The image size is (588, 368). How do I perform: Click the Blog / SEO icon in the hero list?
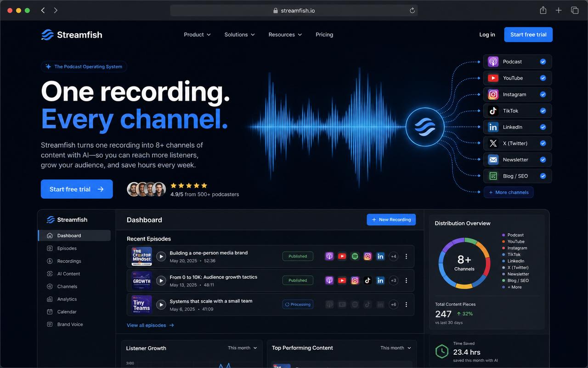pos(493,176)
